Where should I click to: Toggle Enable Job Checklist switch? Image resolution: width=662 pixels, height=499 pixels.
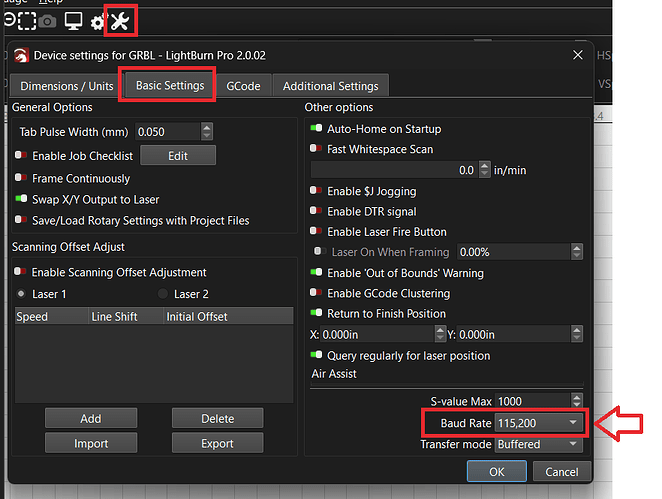click(21, 155)
